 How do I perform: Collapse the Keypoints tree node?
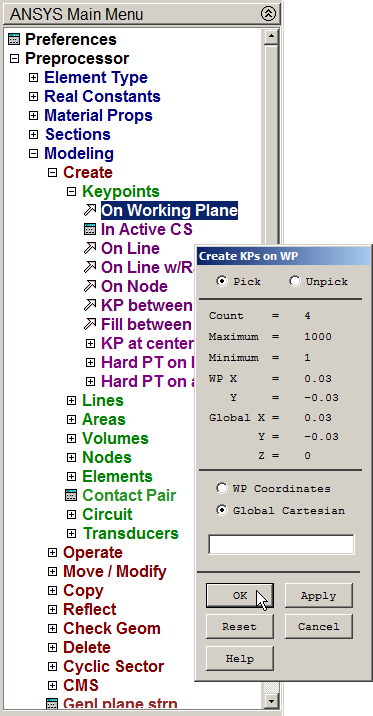click(71, 191)
